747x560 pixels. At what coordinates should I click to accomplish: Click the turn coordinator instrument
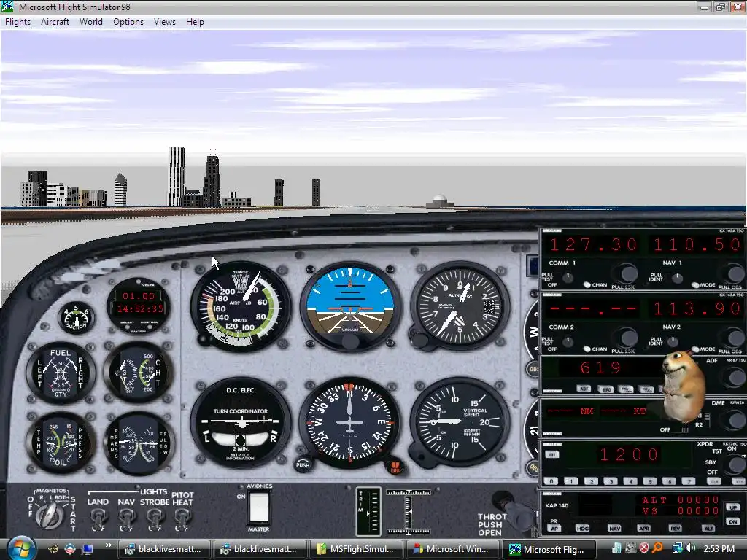click(x=241, y=422)
